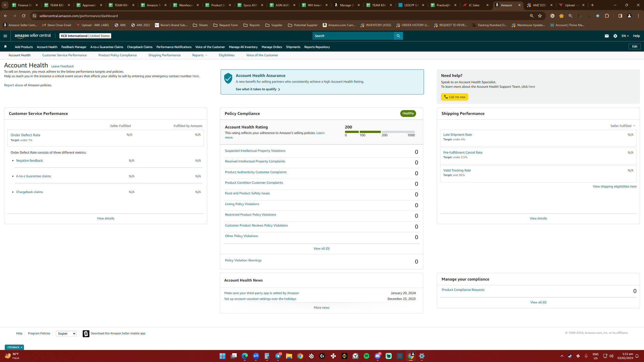The height and width of the screenshot is (362, 644).
Task: Open Negative feedback metric link
Action: 29,161
